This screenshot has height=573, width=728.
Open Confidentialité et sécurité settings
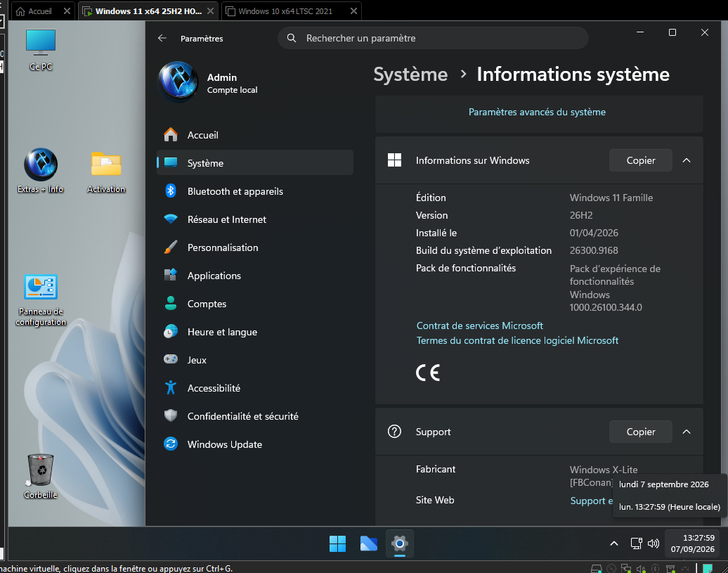(255, 416)
